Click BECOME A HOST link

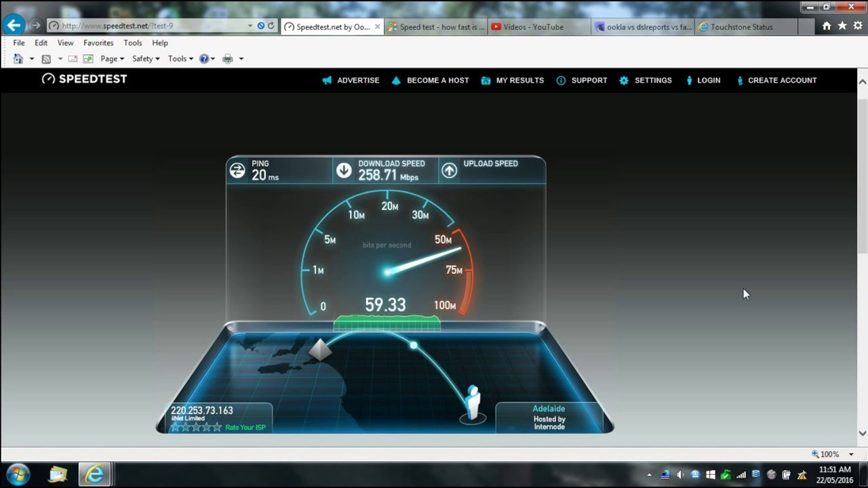(431, 80)
